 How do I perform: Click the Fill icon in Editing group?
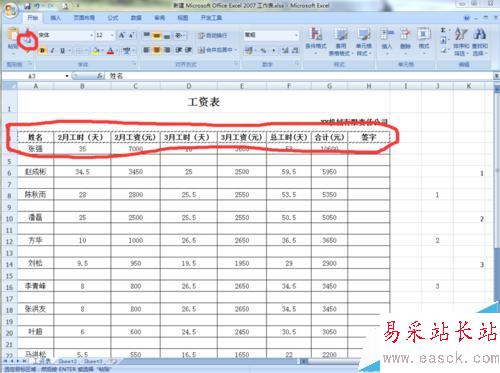pyautogui.click(x=443, y=41)
